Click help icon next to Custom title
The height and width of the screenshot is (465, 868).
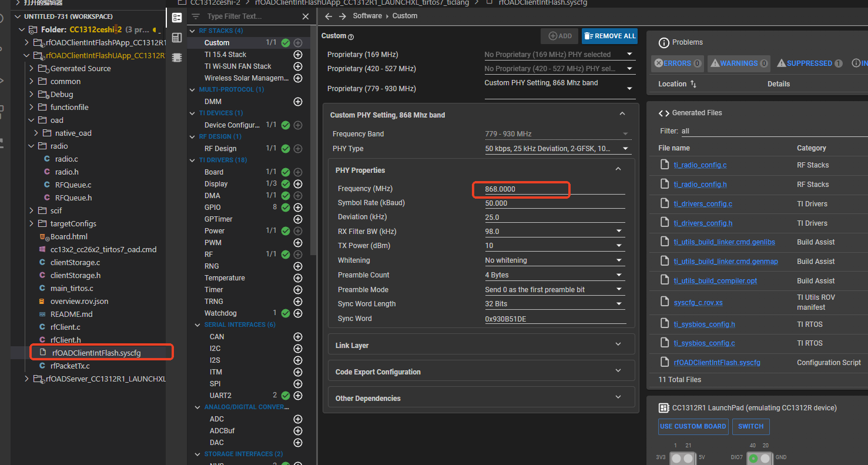[351, 36]
